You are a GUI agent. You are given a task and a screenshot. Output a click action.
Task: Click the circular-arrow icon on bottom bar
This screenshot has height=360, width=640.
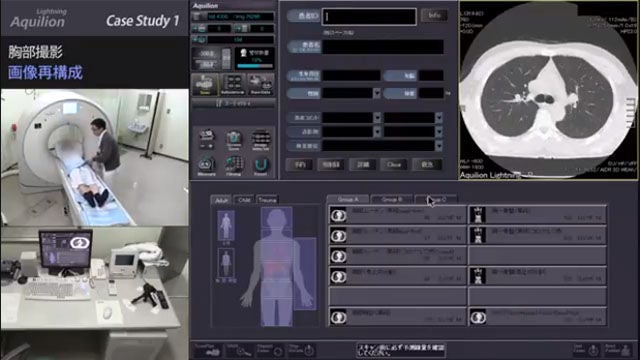271,350
